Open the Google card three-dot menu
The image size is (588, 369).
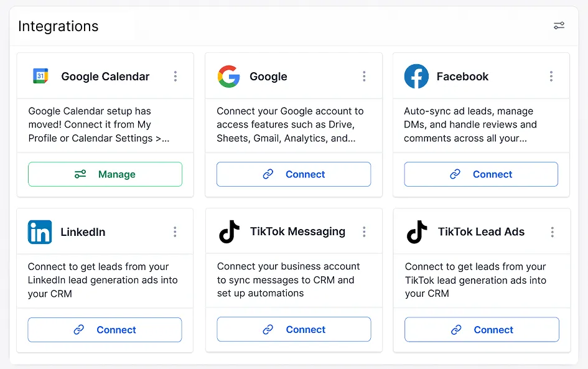(364, 77)
